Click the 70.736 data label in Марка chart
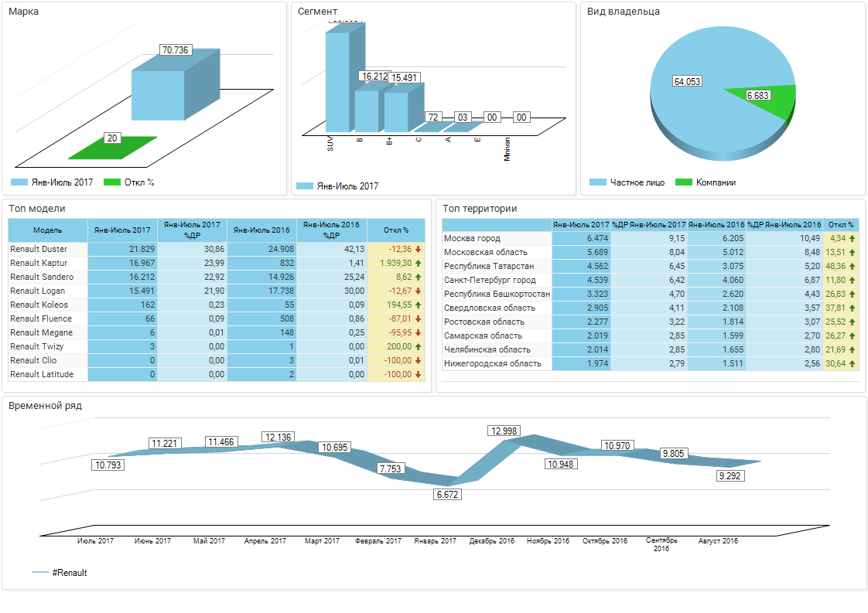The height and width of the screenshot is (613, 868). (x=175, y=49)
